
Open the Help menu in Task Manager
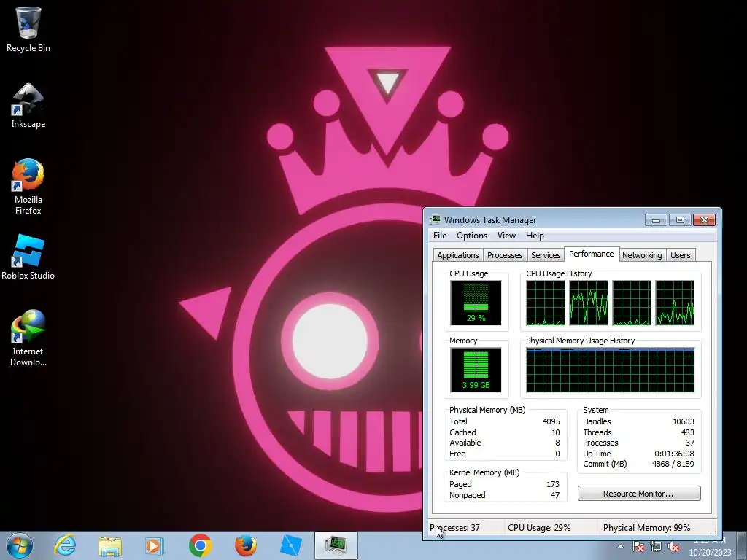tap(535, 236)
